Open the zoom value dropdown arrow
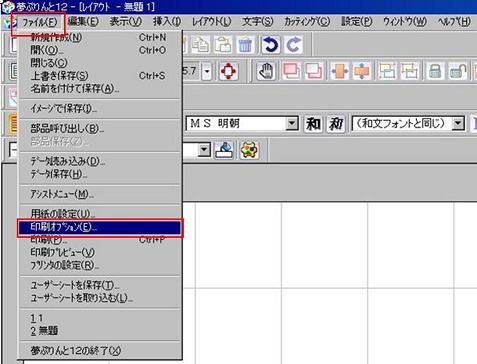Viewport: 477px width, 364px height. pyautogui.click(x=207, y=71)
